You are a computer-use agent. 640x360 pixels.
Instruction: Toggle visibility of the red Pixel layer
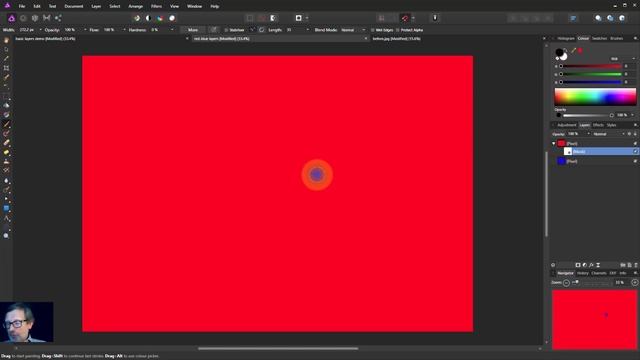635,143
